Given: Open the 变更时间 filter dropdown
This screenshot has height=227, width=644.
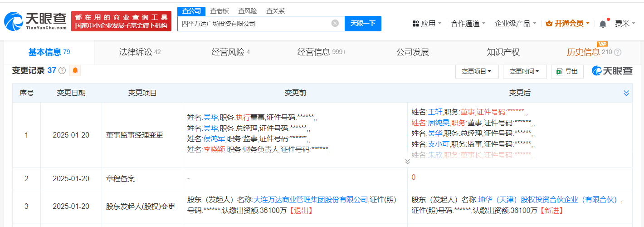Looking at the screenshot, I should pos(524,71).
